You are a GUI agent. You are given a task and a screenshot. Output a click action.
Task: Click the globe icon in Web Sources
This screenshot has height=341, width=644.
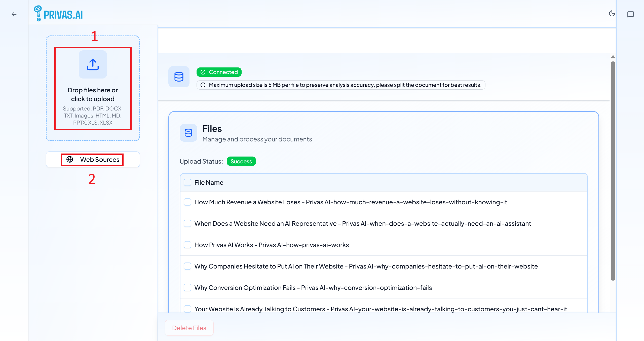70,160
